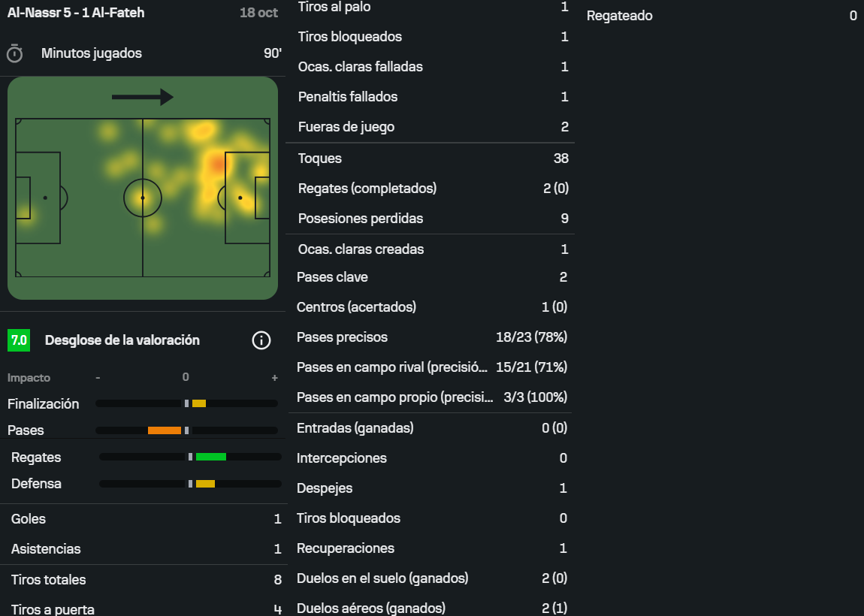Click the Defensa impact bar
The width and height of the screenshot is (864, 616).
(x=205, y=484)
